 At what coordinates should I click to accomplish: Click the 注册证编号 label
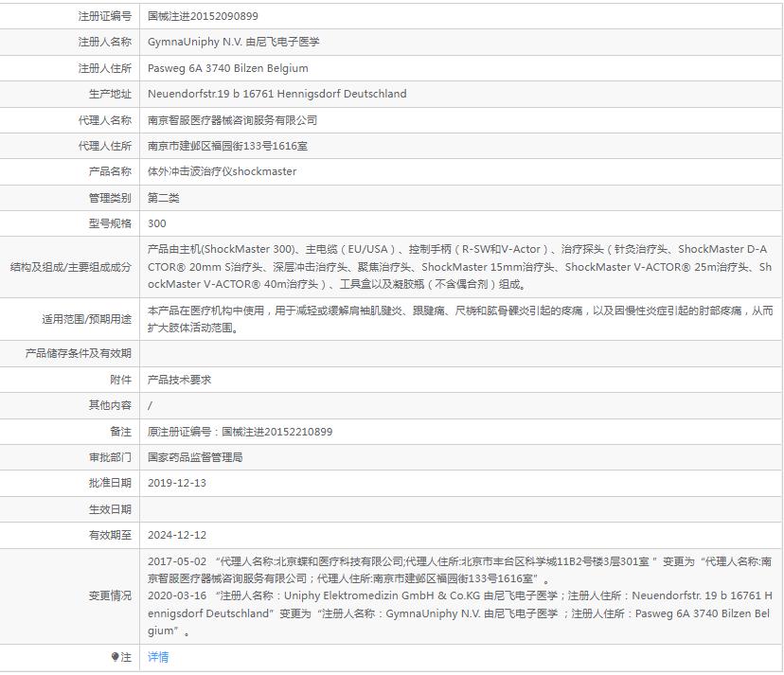coord(104,16)
